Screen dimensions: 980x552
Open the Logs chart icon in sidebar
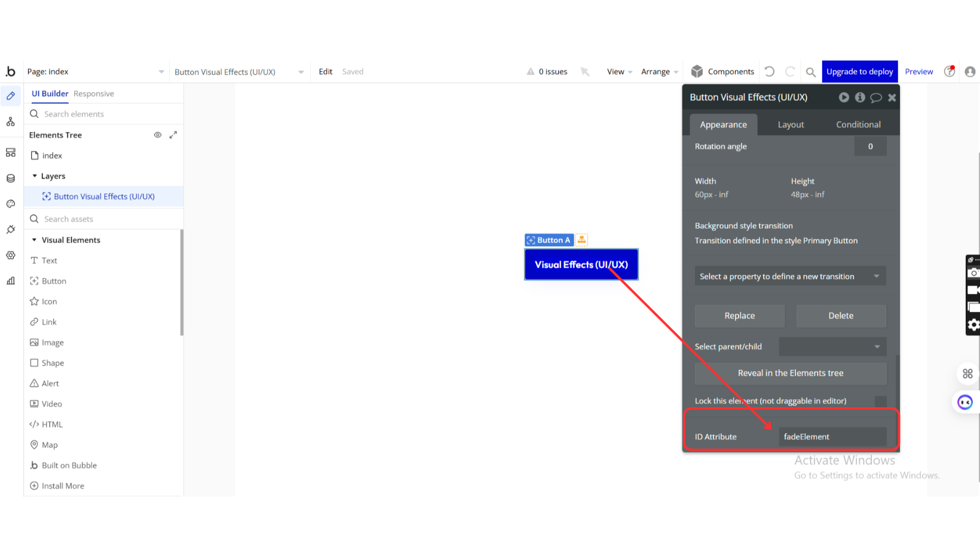[11, 281]
